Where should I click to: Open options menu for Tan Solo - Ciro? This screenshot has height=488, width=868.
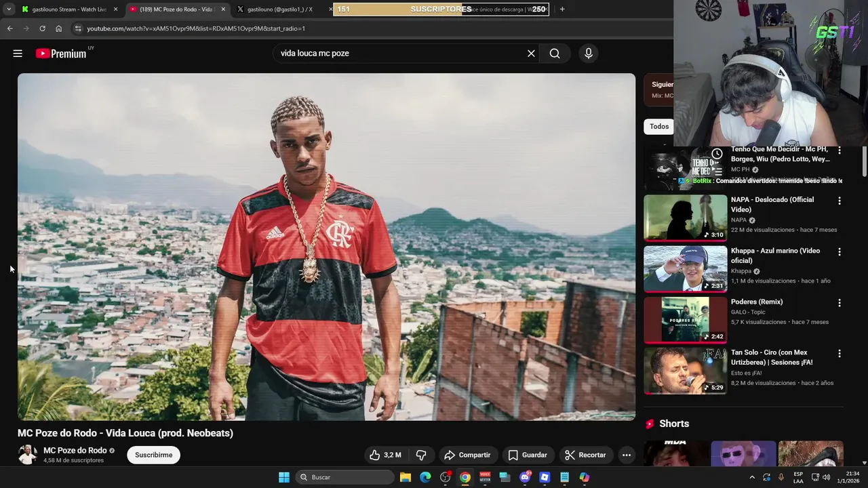pyautogui.click(x=840, y=353)
